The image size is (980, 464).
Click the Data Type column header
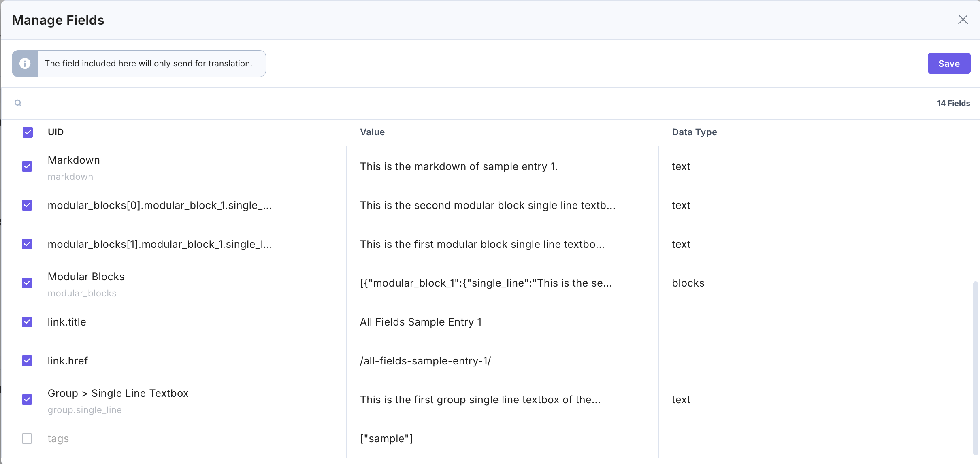click(694, 132)
